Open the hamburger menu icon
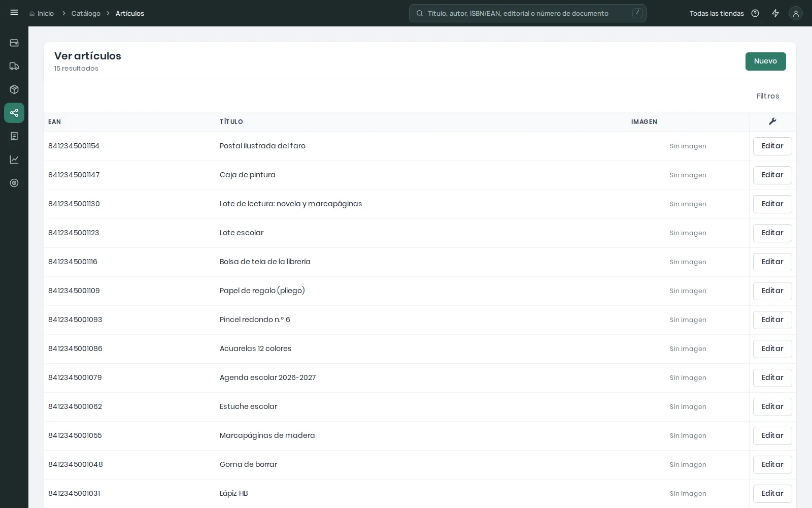812x508 pixels. [x=14, y=13]
